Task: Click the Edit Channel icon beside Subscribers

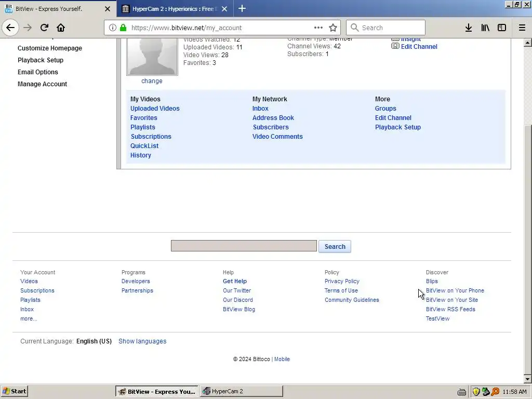Action: 395,46
